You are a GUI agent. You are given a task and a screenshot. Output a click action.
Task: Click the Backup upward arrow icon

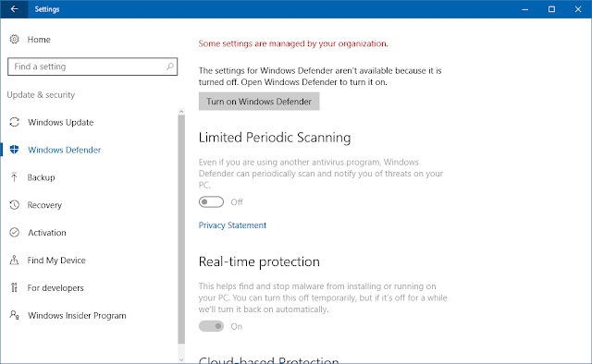pos(15,177)
